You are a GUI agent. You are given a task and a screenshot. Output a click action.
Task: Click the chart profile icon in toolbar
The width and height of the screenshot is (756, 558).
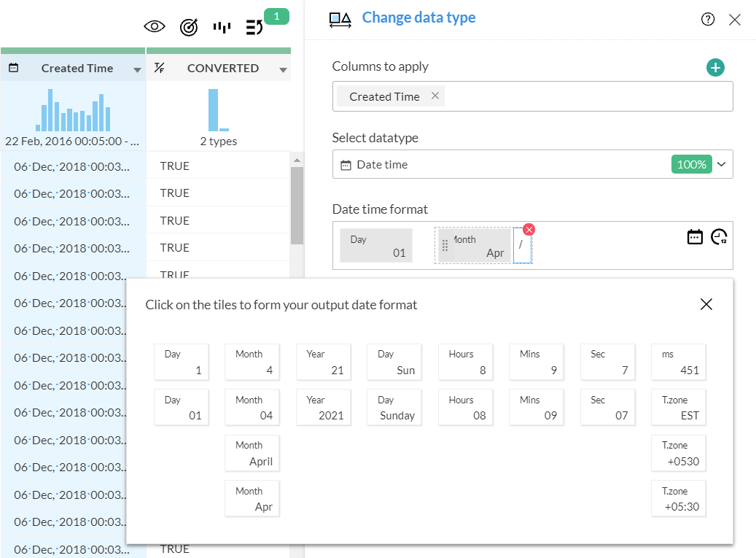[x=222, y=27]
